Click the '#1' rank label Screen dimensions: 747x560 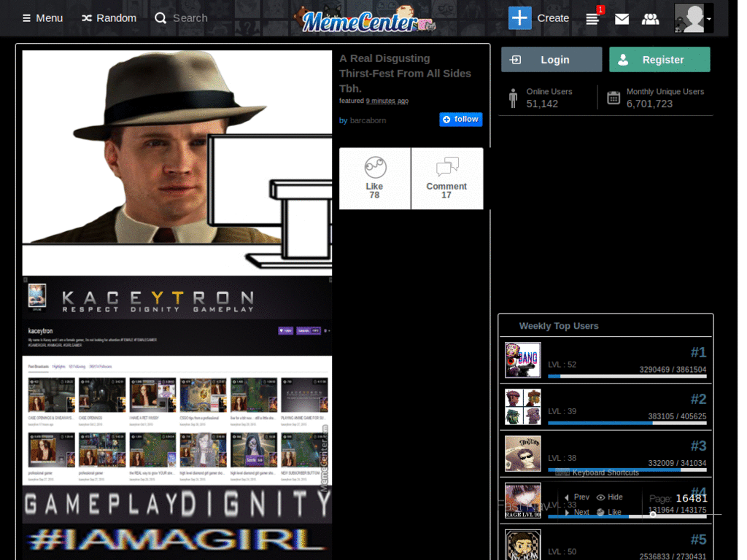pos(698,352)
